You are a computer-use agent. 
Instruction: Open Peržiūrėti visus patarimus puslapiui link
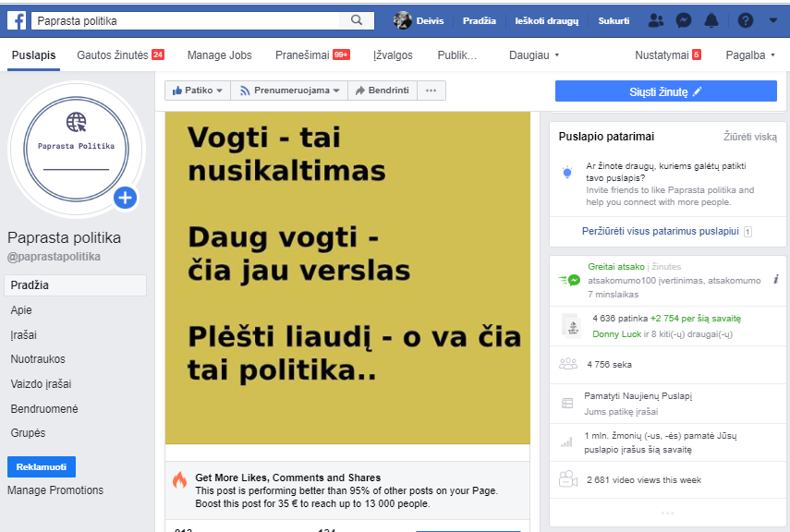click(660, 231)
